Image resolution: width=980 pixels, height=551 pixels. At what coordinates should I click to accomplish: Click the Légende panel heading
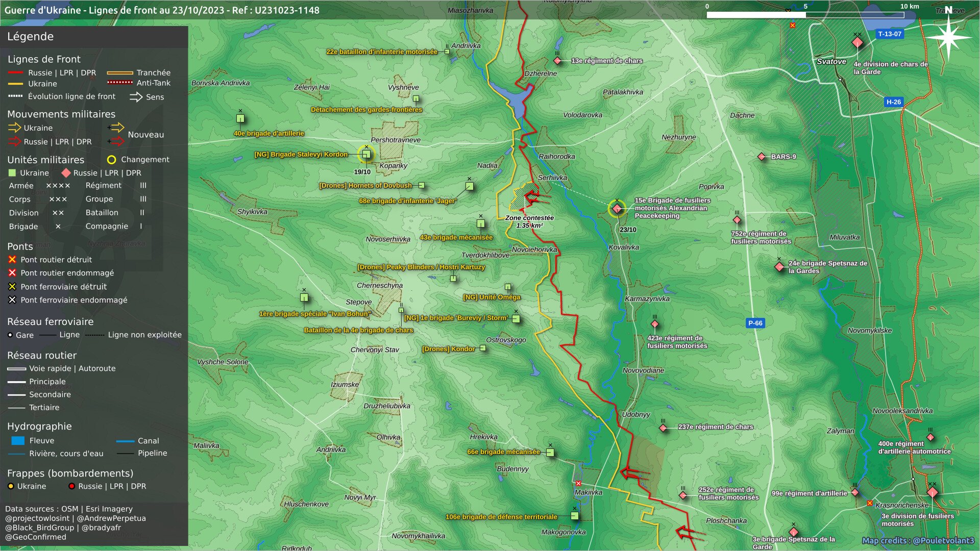30,37
